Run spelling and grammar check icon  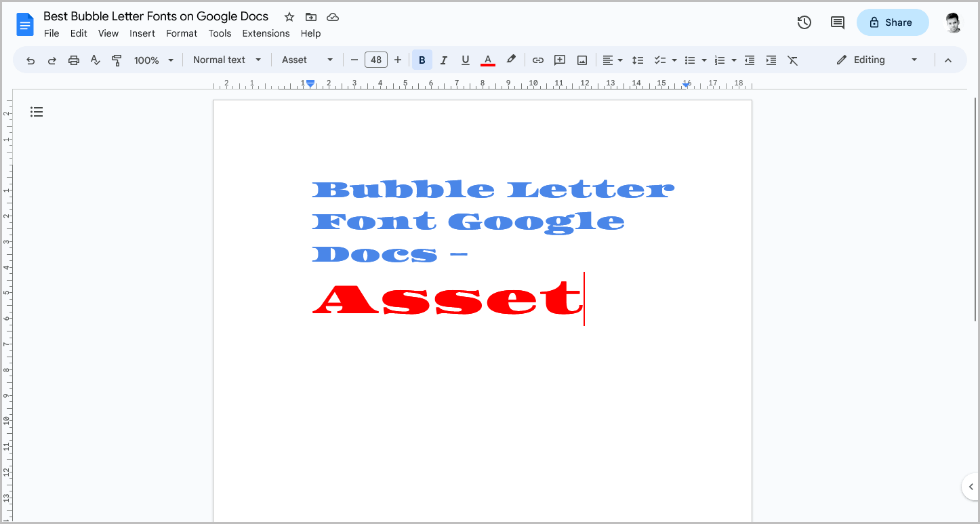tap(96, 60)
